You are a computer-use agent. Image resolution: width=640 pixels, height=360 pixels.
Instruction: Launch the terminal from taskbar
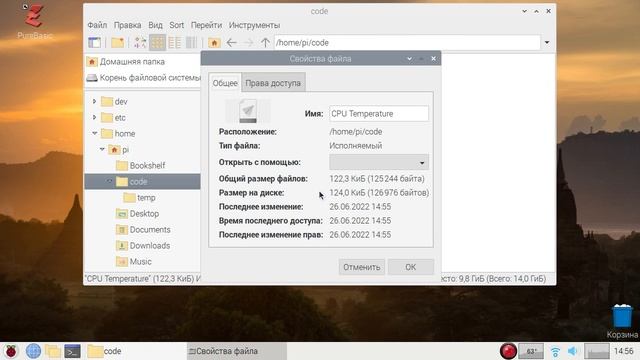click(73, 351)
